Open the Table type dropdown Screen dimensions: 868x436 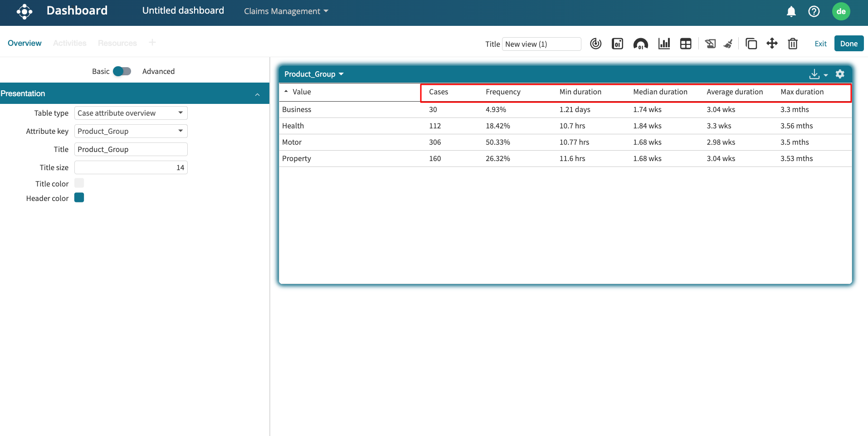pos(131,113)
